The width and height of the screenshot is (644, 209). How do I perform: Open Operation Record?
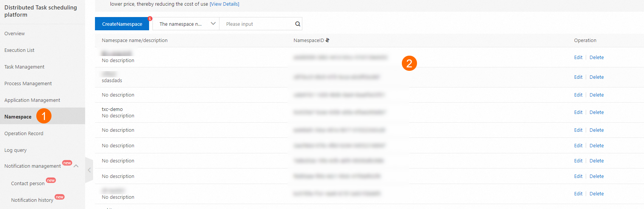[24, 133]
